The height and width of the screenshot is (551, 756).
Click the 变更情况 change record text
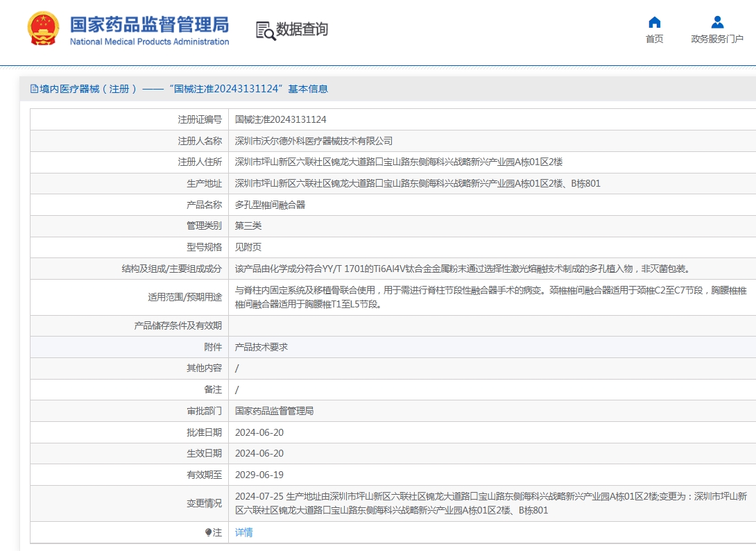pyautogui.click(x=491, y=503)
